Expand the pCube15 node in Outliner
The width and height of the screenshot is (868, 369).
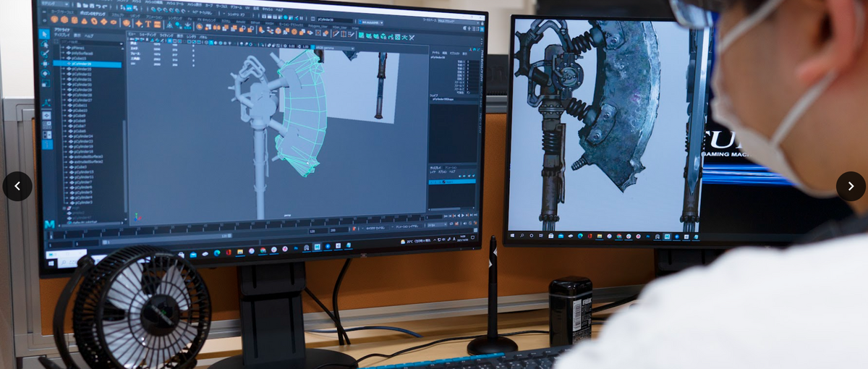click(63, 59)
